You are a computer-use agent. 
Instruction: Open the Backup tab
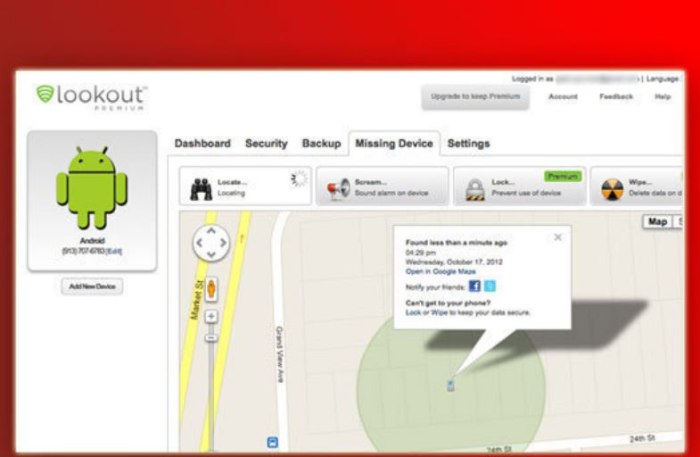(321, 143)
